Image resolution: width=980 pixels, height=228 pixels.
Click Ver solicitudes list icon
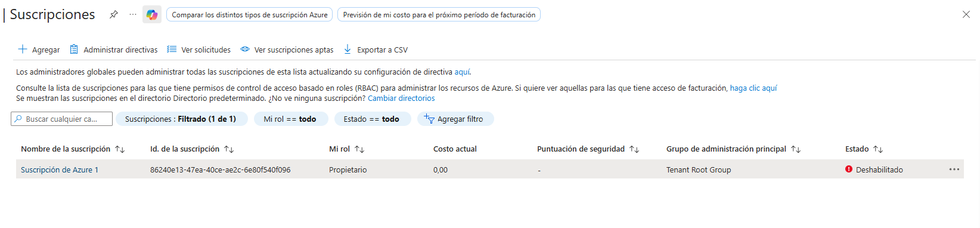[172, 50]
